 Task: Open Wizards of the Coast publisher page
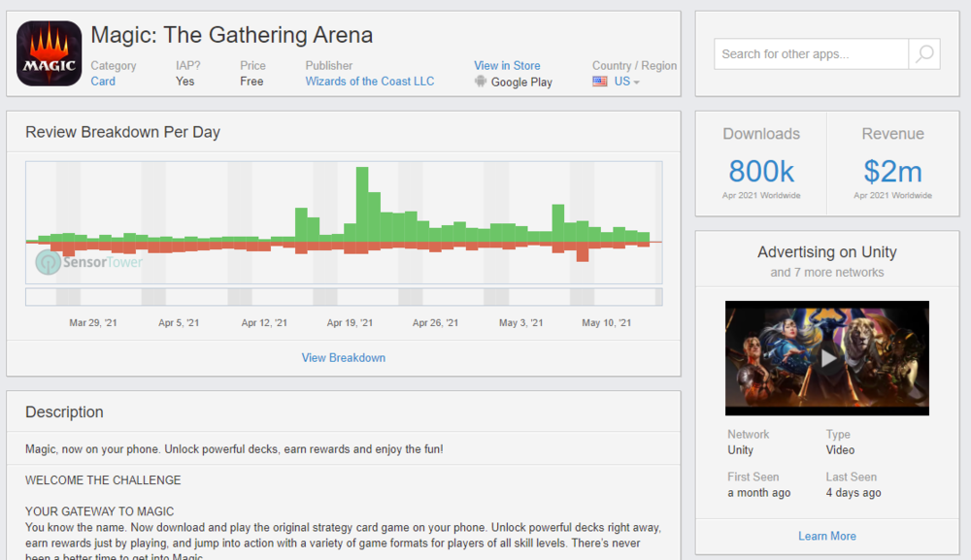click(370, 82)
